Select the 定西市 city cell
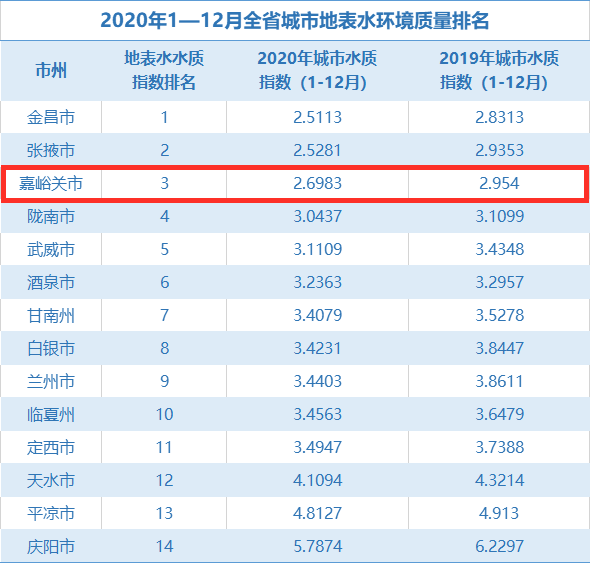 pyautogui.click(x=51, y=447)
